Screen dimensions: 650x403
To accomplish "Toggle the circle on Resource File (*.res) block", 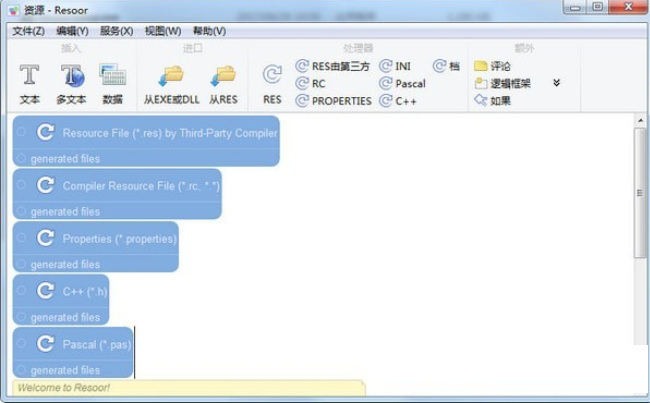I will click(x=22, y=132).
